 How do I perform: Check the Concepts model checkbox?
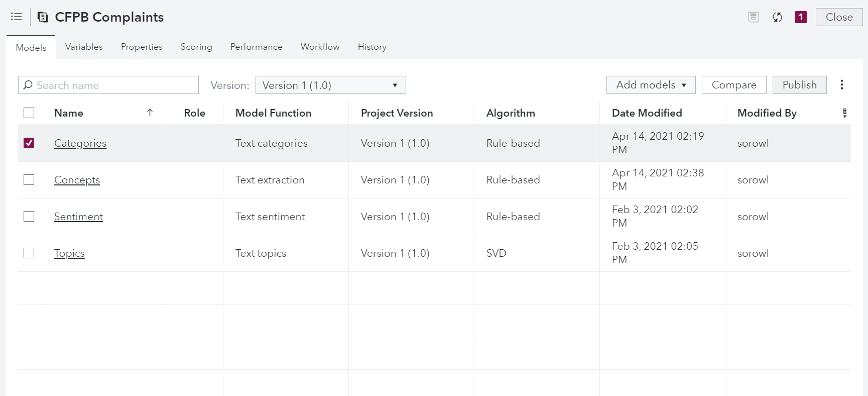pyautogui.click(x=29, y=180)
